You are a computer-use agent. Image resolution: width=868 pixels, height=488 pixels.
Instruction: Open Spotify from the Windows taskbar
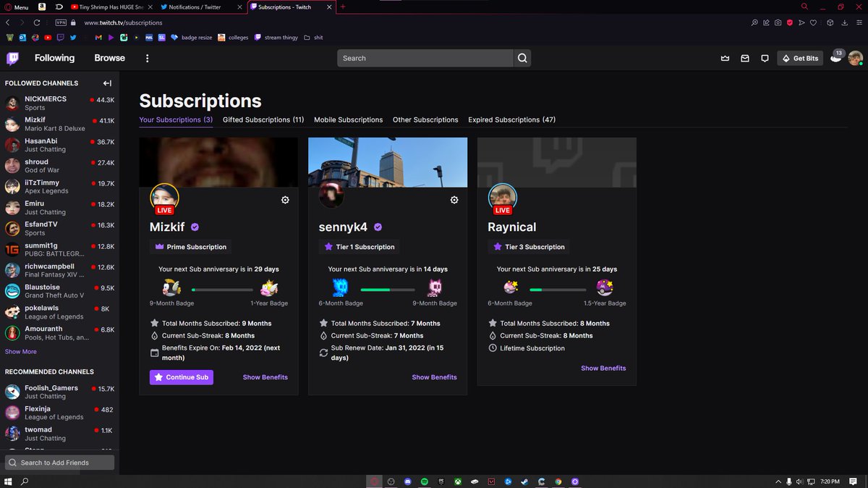pyautogui.click(x=425, y=481)
